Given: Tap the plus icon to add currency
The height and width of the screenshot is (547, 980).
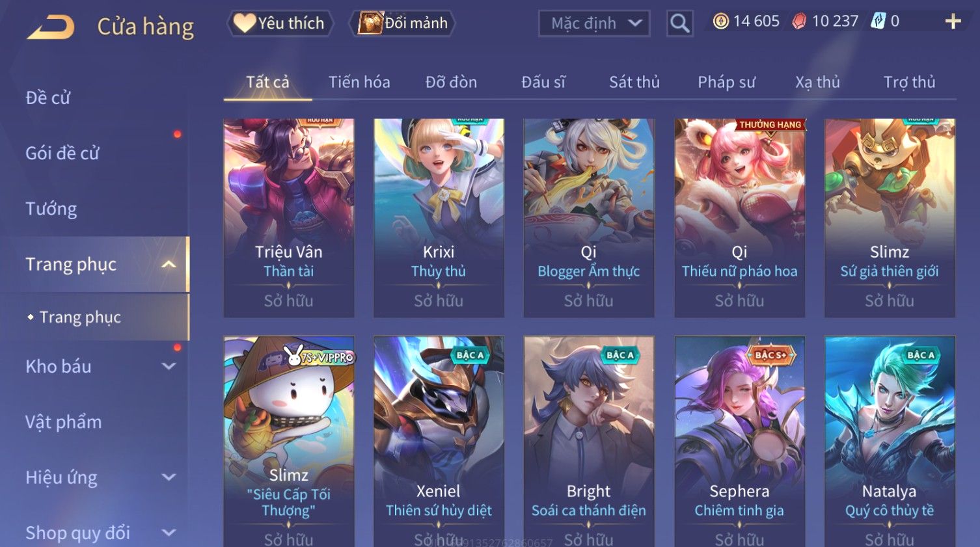Looking at the screenshot, I should (953, 21).
